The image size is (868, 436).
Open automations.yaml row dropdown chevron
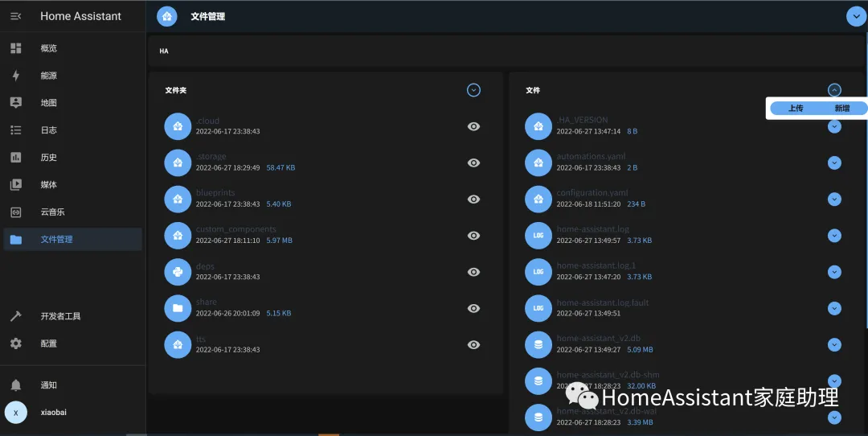pos(834,162)
